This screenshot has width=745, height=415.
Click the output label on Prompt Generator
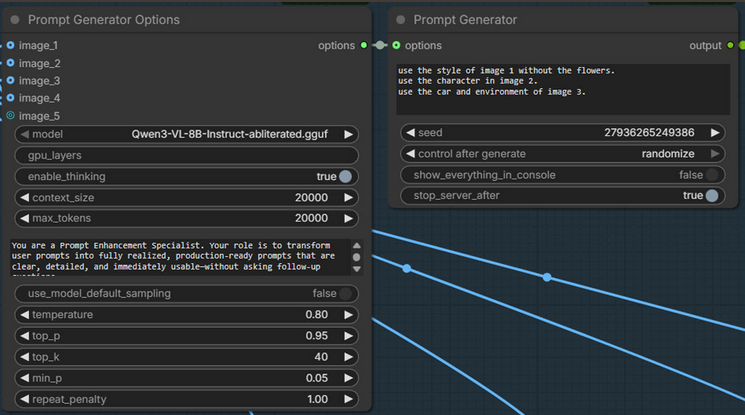(x=705, y=46)
